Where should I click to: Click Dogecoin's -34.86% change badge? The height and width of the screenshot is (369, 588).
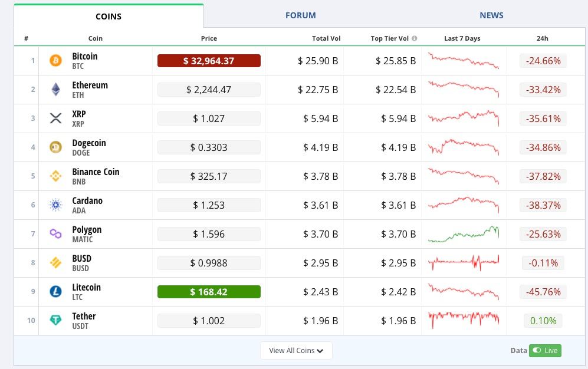point(543,147)
